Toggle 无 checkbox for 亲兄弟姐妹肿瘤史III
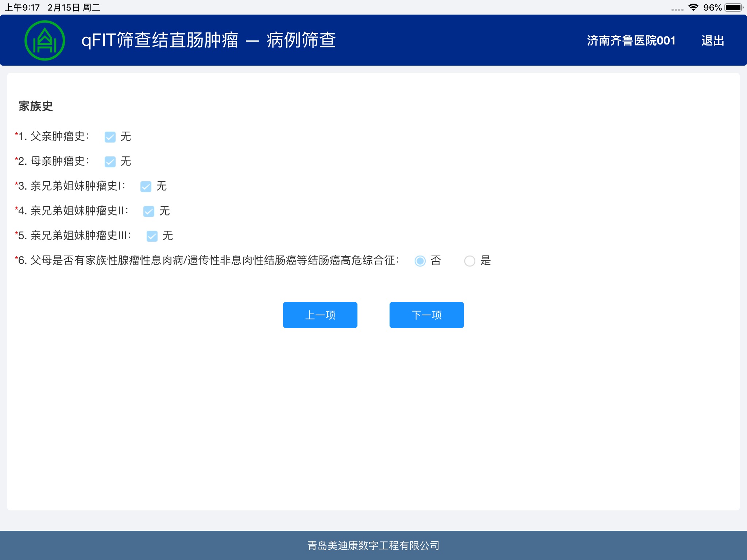 pyautogui.click(x=152, y=236)
